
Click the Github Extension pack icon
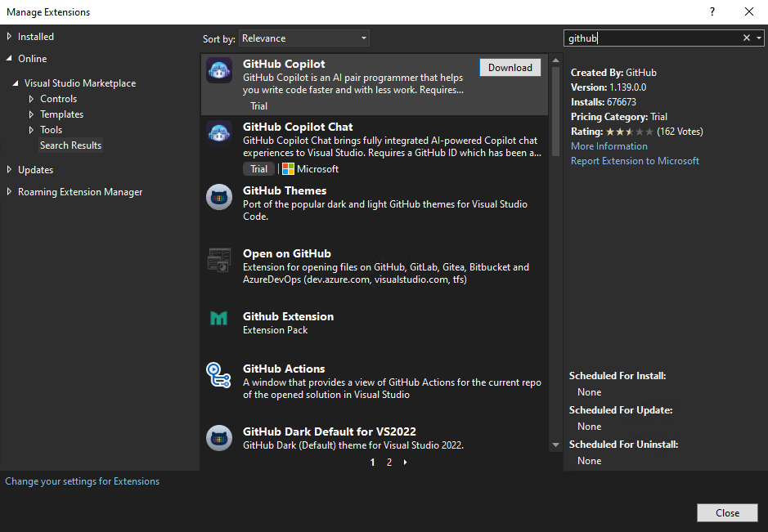tap(219, 318)
